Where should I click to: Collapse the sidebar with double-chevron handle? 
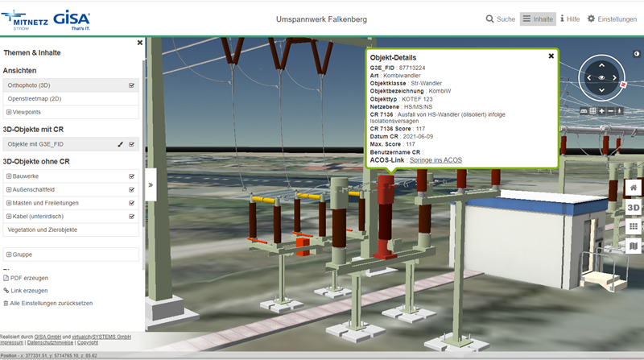151,184
